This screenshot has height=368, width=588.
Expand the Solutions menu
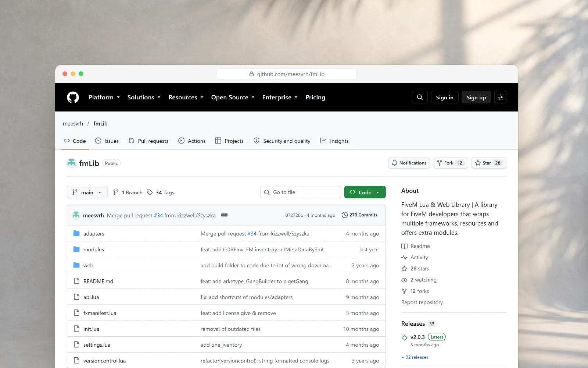(144, 97)
